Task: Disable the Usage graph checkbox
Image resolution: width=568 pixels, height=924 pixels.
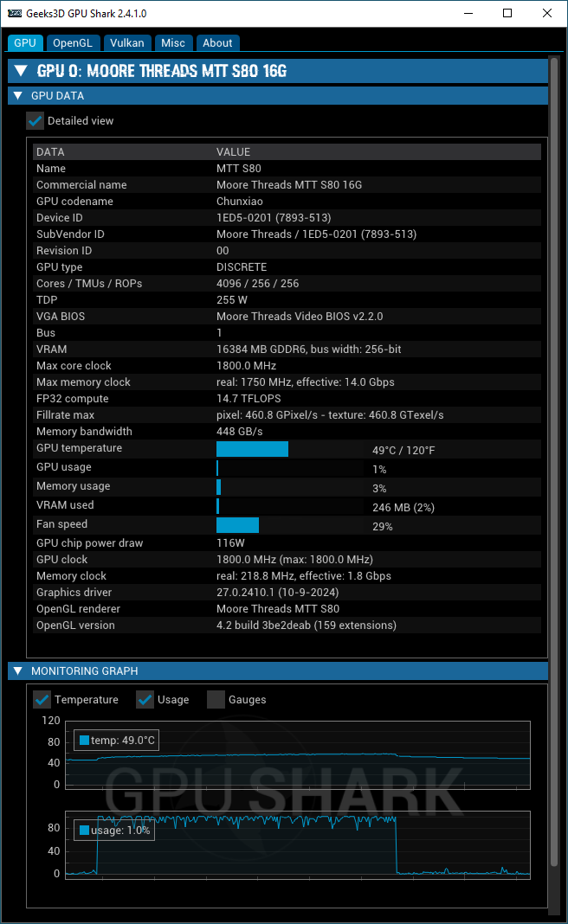Action: [x=145, y=699]
